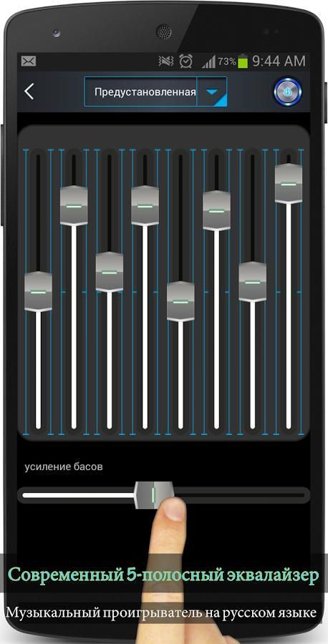The width and height of the screenshot is (328, 644).
Task: Tap the alarm clock status icon
Action: tap(185, 62)
